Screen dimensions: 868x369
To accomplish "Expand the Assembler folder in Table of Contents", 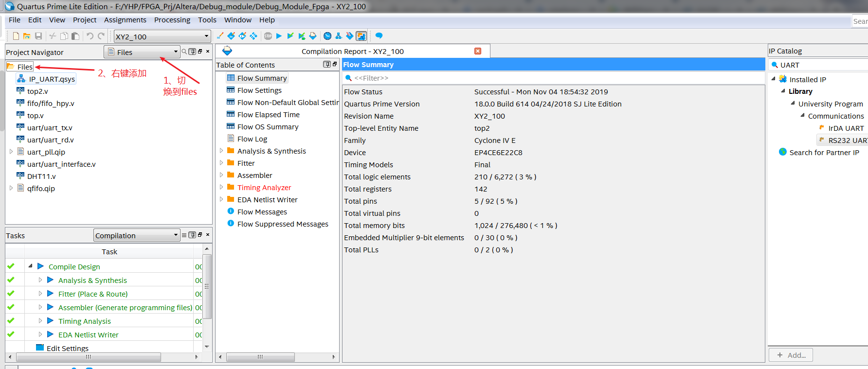I will point(221,175).
